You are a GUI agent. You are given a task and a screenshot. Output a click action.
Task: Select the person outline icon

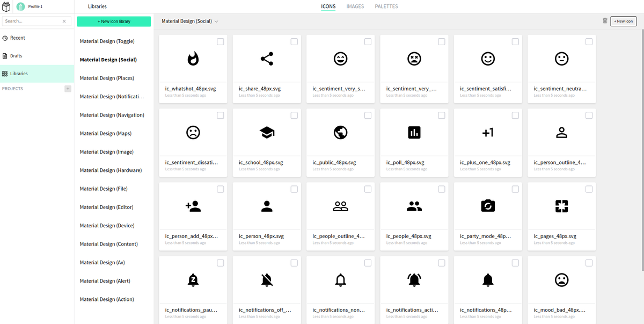pyautogui.click(x=561, y=133)
